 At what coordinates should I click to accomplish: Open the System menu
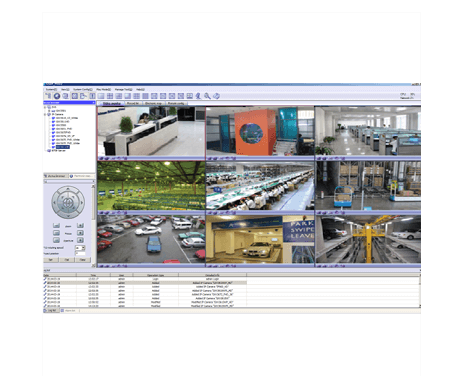click(x=51, y=89)
